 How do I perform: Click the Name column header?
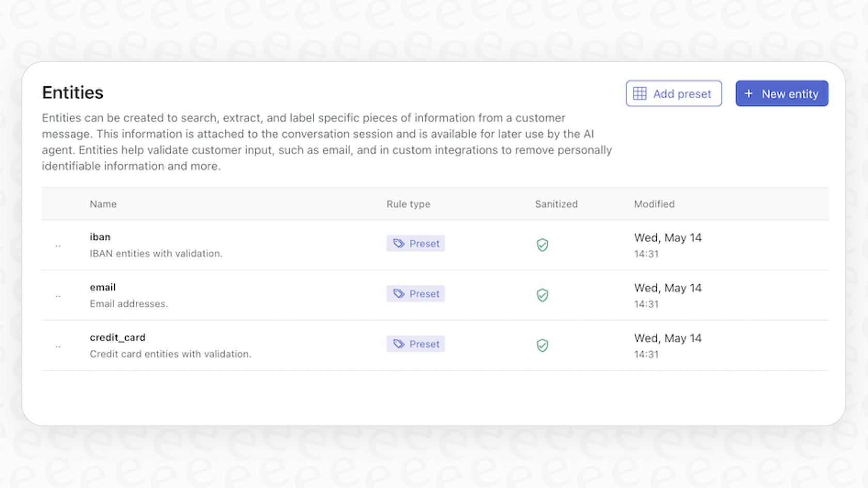pos(103,204)
